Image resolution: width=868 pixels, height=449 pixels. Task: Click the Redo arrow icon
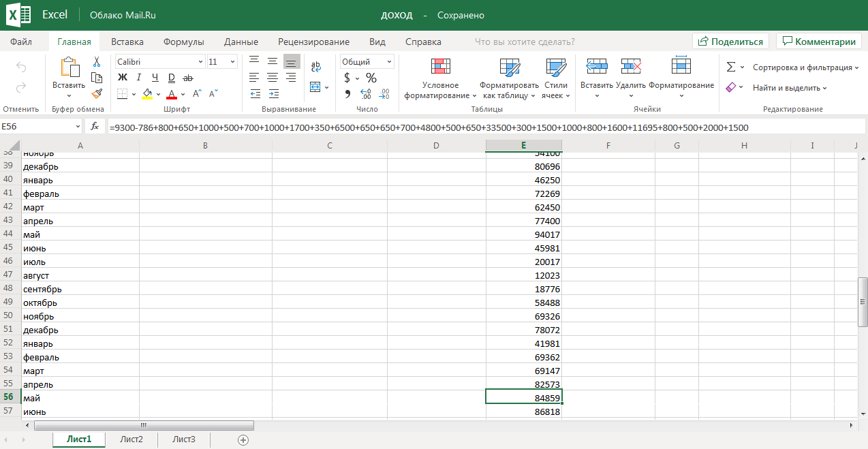pyautogui.click(x=21, y=87)
